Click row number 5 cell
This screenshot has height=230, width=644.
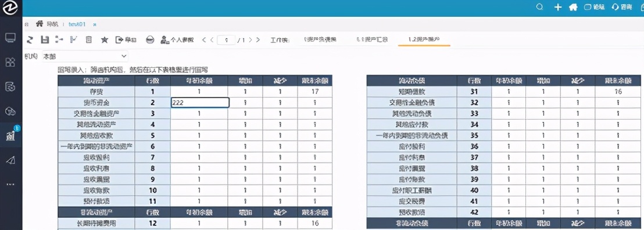(153, 135)
